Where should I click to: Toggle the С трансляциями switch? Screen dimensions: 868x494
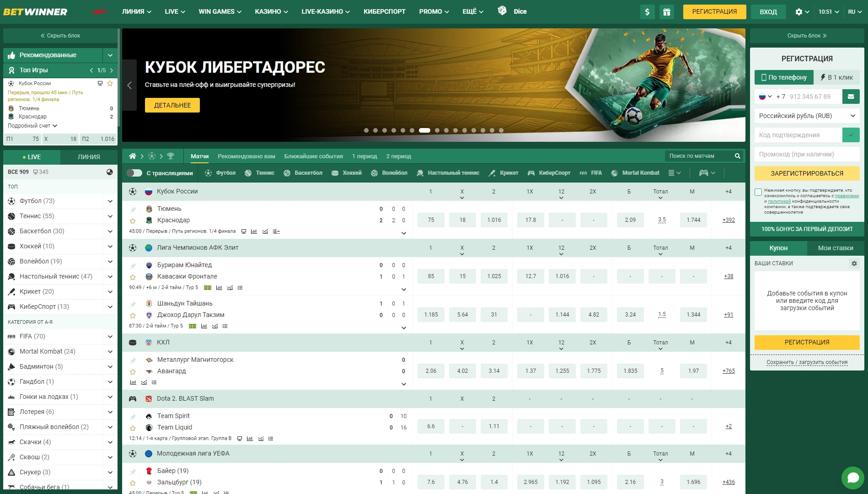click(x=134, y=173)
